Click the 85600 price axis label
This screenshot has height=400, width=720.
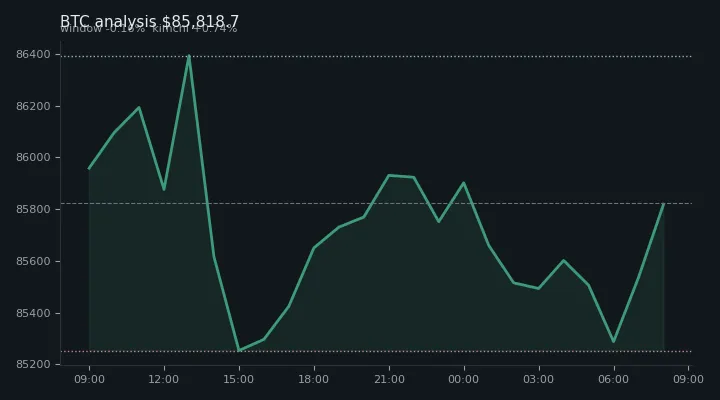33,261
